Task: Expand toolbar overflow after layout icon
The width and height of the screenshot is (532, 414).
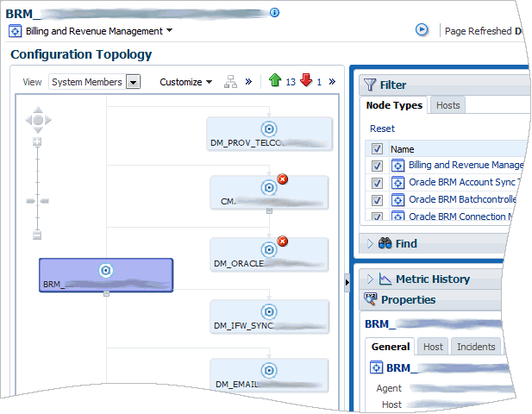Action: (248, 82)
